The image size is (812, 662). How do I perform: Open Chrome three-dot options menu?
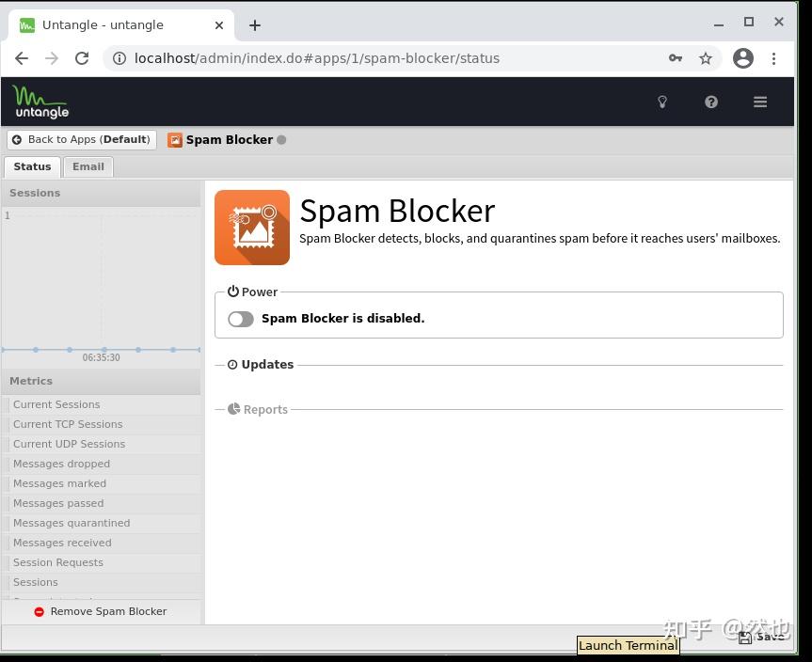[x=773, y=58]
